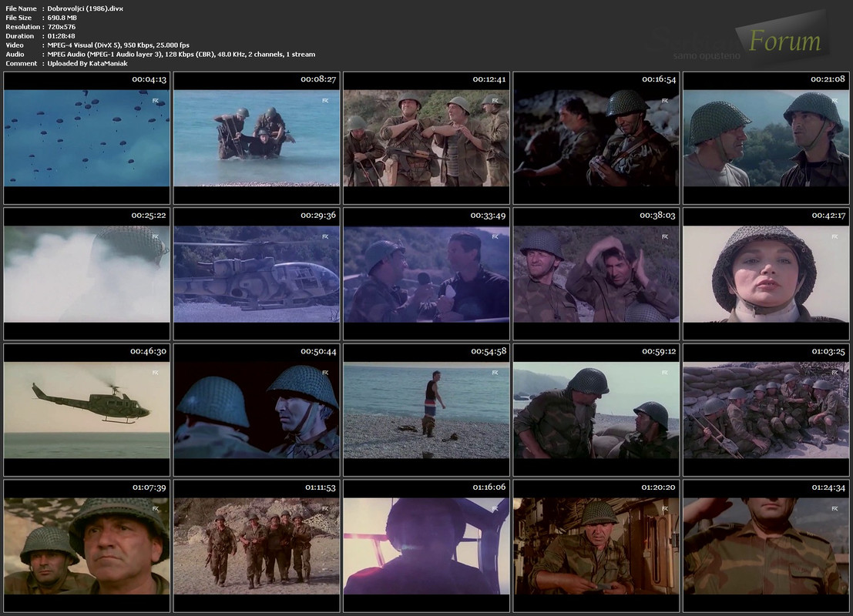Select the silhouette thumbnail at 01:16:06
853x616 pixels.
pyautogui.click(x=427, y=546)
